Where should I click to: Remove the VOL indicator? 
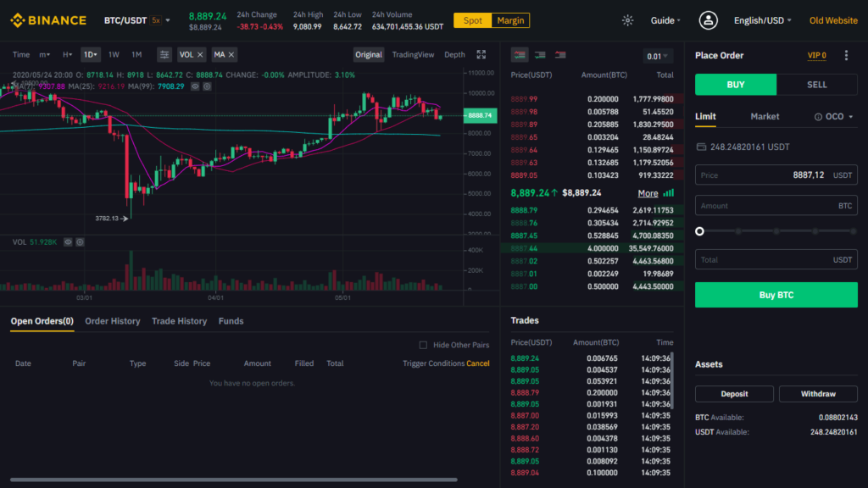[200, 54]
